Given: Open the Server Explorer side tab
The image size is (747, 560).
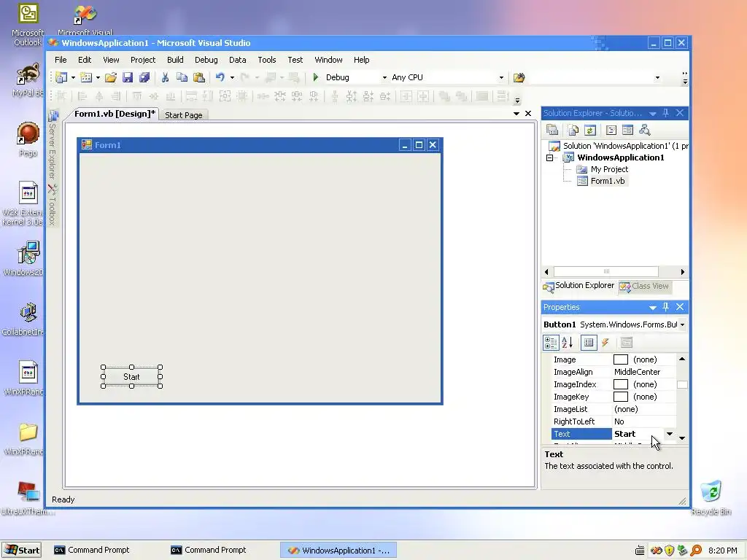Looking at the screenshot, I should (x=53, y=145).
